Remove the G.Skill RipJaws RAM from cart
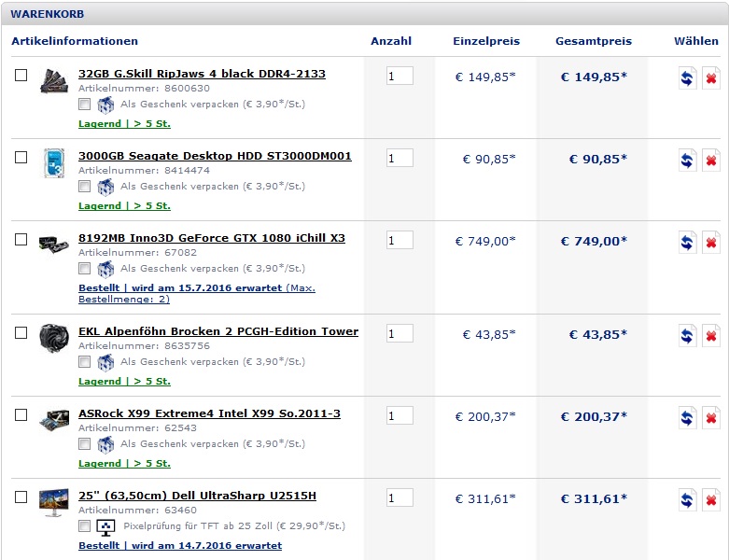Viewport: 729px width, 560px height. coord(710,78)
